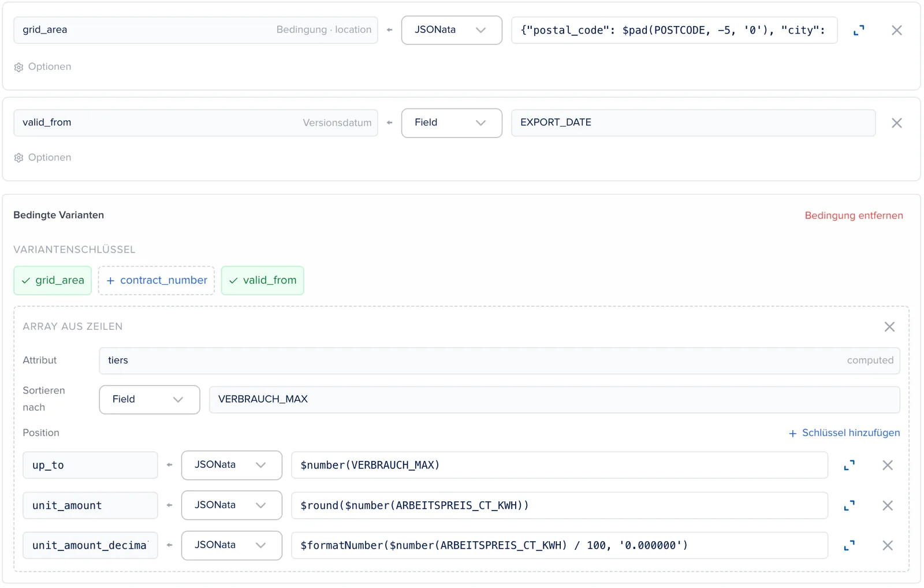
Task: Open the Sortieren nach Field dropdown
Action: click(x=150, y=400)
